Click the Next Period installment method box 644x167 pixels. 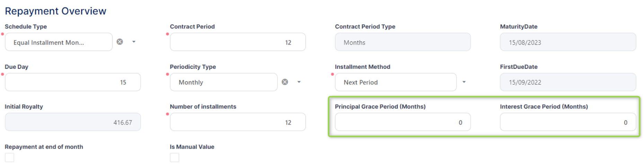(x=395, y=82)
